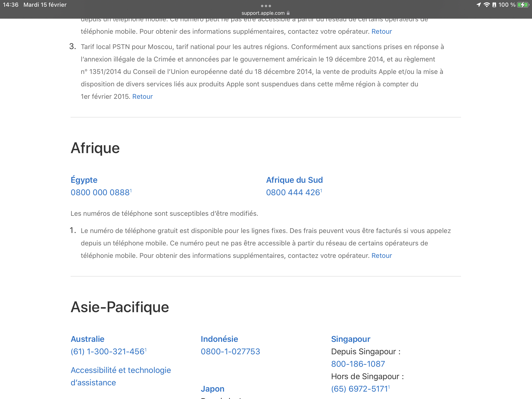Call Indonesia number 0800-1-027753

230,351
